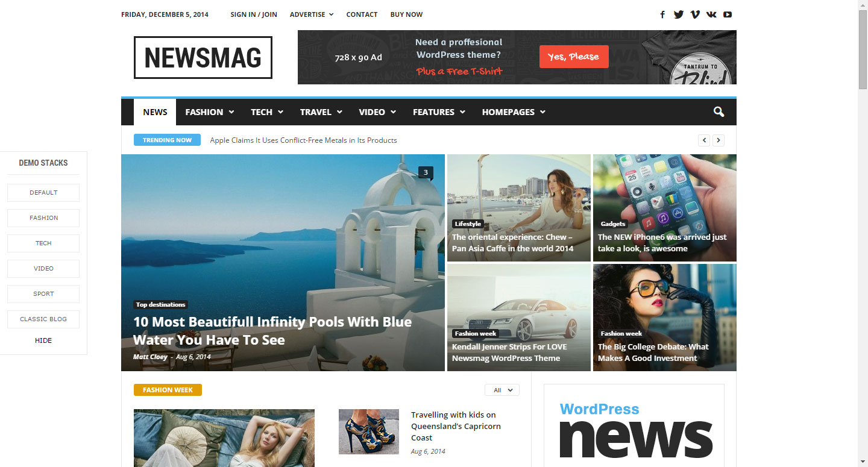Open The oriental experience article

pyautogui.click(x=513, y=243)
